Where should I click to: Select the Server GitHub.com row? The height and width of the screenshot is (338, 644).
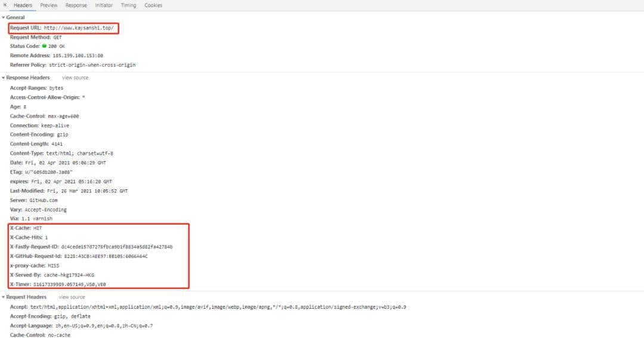pyautogui.click(x=33, y=200)
